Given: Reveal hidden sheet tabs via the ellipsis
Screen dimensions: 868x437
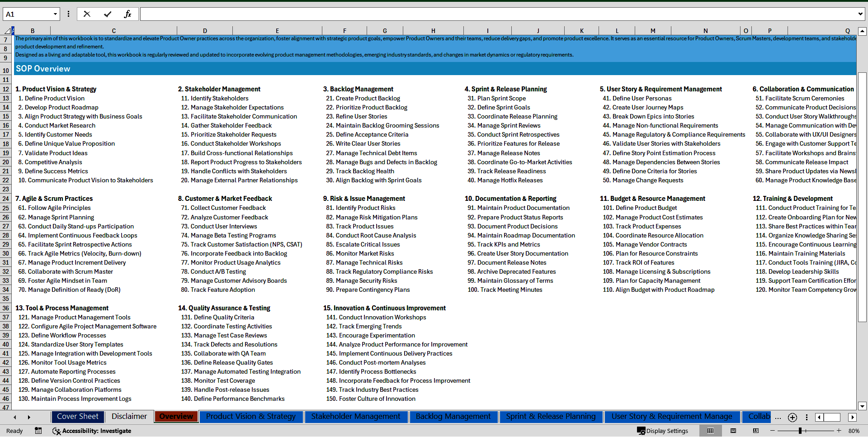Looking at the screenshot, I should click(x=778, y=417).
